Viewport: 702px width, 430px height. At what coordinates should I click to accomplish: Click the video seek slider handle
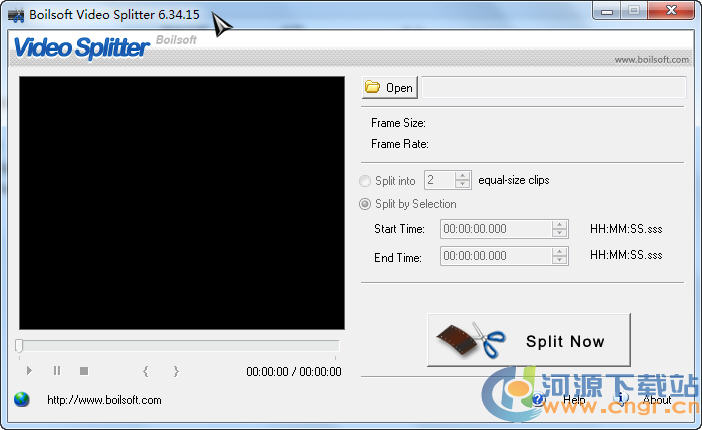(19, 345)
